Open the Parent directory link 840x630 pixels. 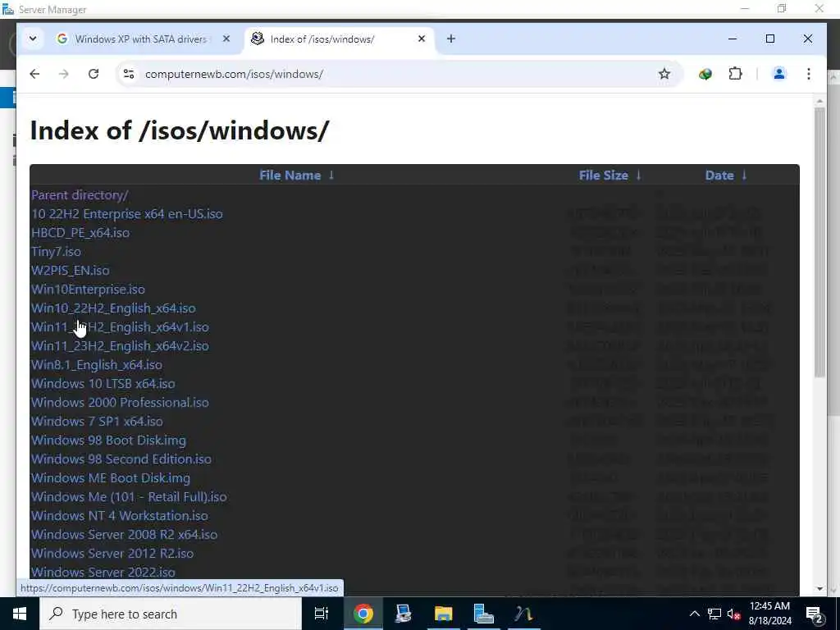coord(80,195)
